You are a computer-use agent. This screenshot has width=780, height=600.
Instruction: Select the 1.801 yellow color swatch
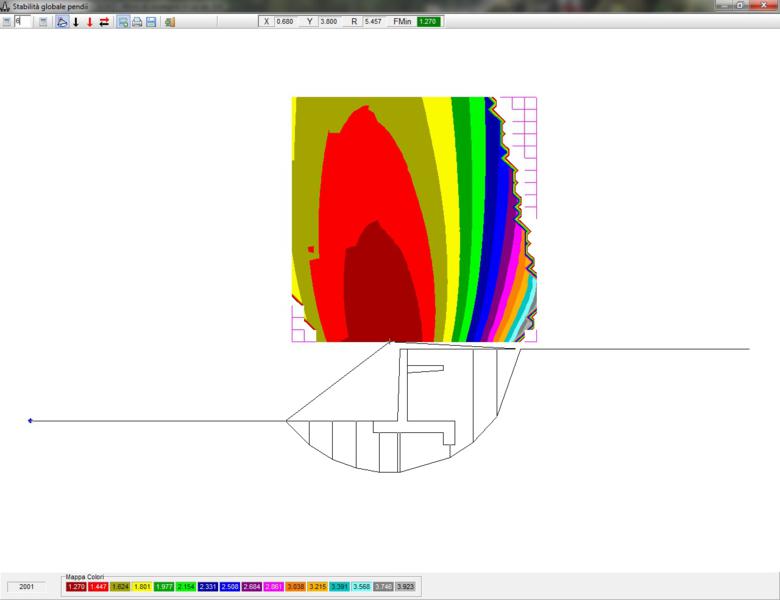pyautogui.click(x=142, y=587)
